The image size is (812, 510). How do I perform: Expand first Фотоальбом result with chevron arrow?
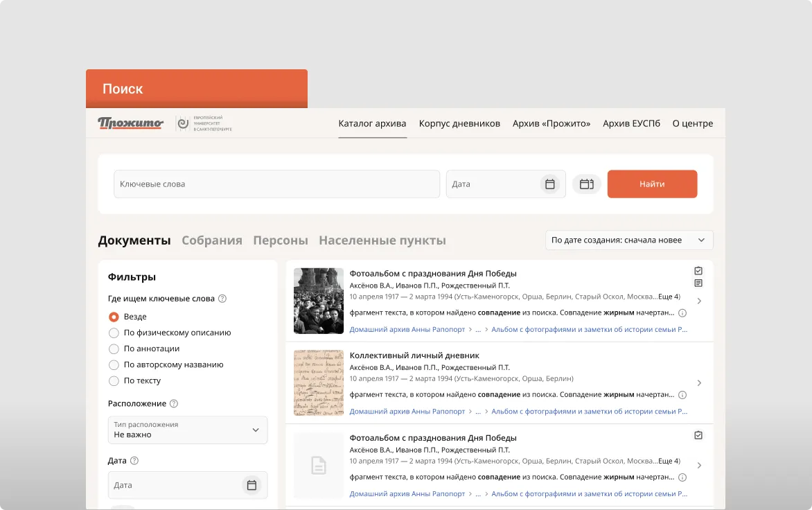pos(699,301)
